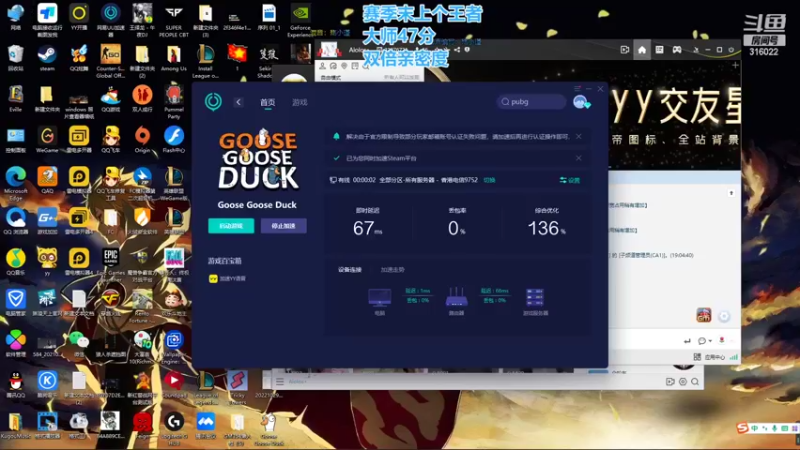Image resolution: width=800 pixels, height=450 pixels.
Task: Open the user avatar in accelerator window
Action: point(581,102)
